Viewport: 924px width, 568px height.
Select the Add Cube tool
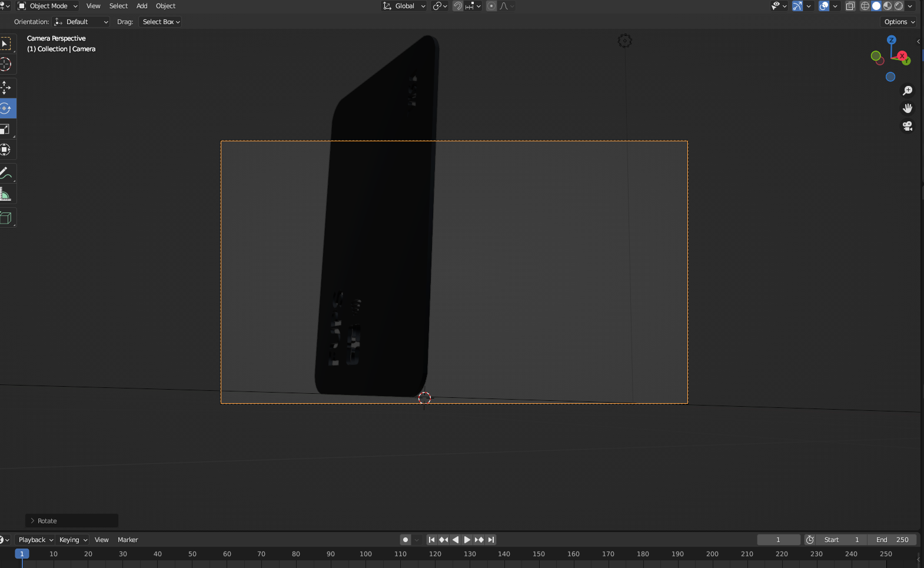[6, 218]
